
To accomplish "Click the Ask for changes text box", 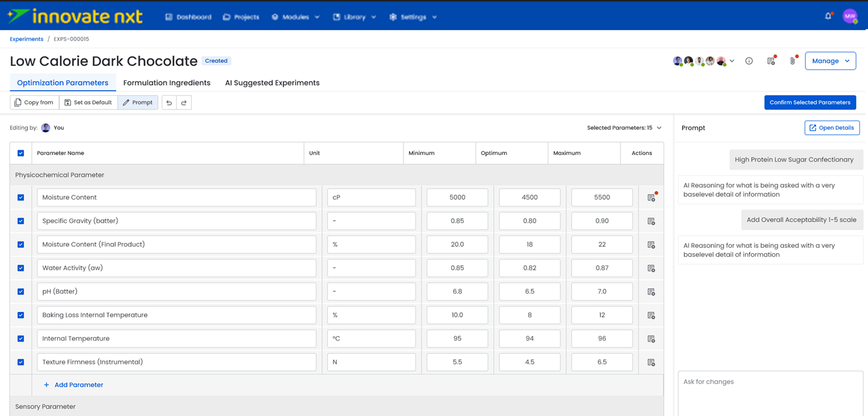I will coord(770,393).
